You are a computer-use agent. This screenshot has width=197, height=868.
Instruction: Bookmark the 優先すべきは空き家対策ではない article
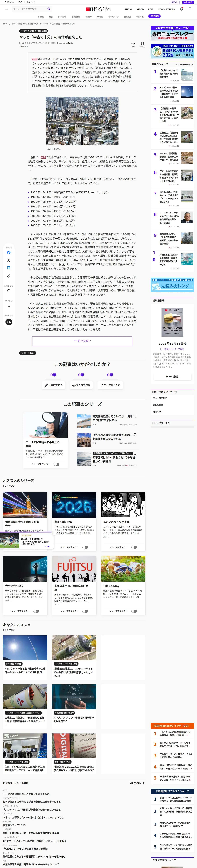pyautogui.click(x=135, y=435)
